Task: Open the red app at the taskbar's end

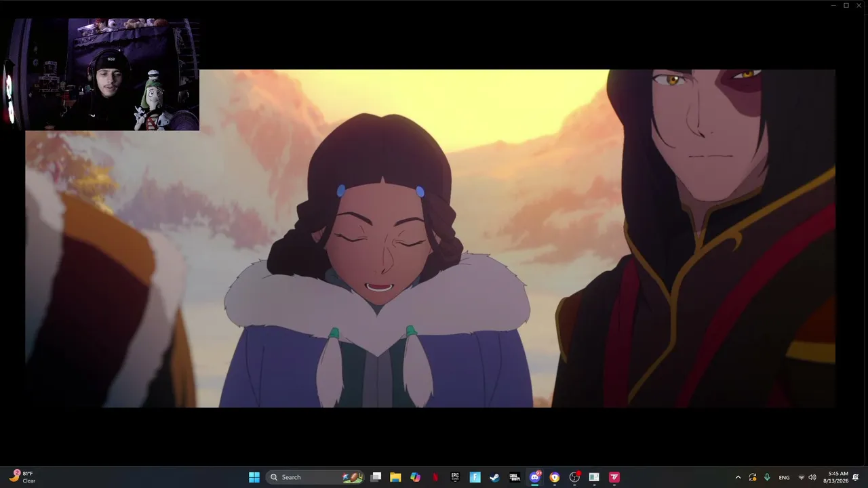Action: (x=614, y=477)
